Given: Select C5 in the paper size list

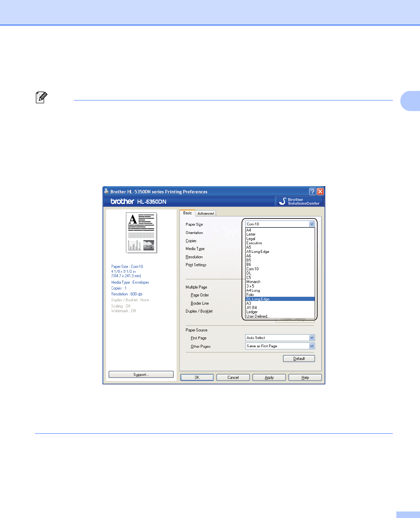Looking at the screenshot, I should click(280, 278).
